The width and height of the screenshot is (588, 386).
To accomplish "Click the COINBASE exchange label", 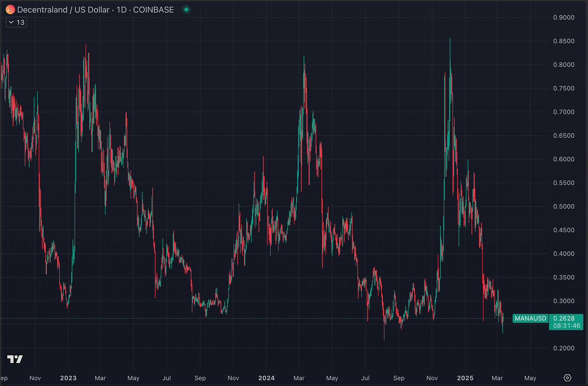I will (x=153, y=10).
